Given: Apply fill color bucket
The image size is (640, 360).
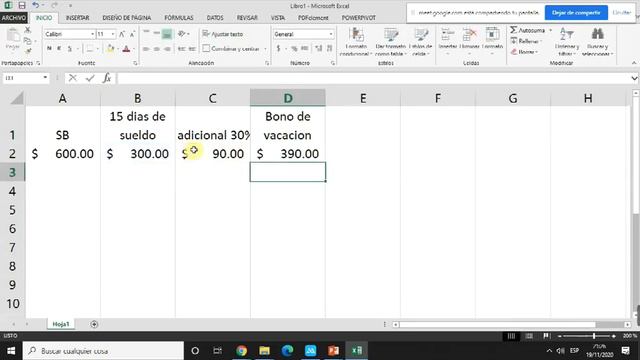Looking at the screenshot, I should pos(110,49).
